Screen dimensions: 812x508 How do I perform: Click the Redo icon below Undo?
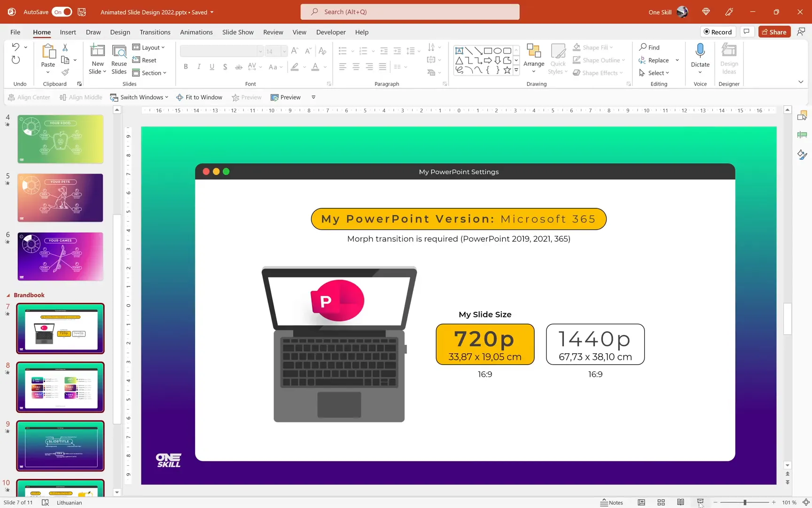16,60
